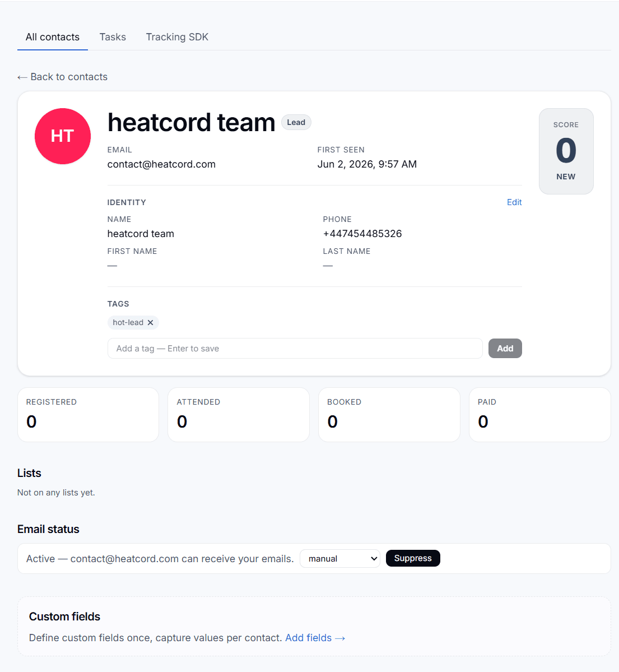Click the phone number +447454485326

tap(362, 234)
